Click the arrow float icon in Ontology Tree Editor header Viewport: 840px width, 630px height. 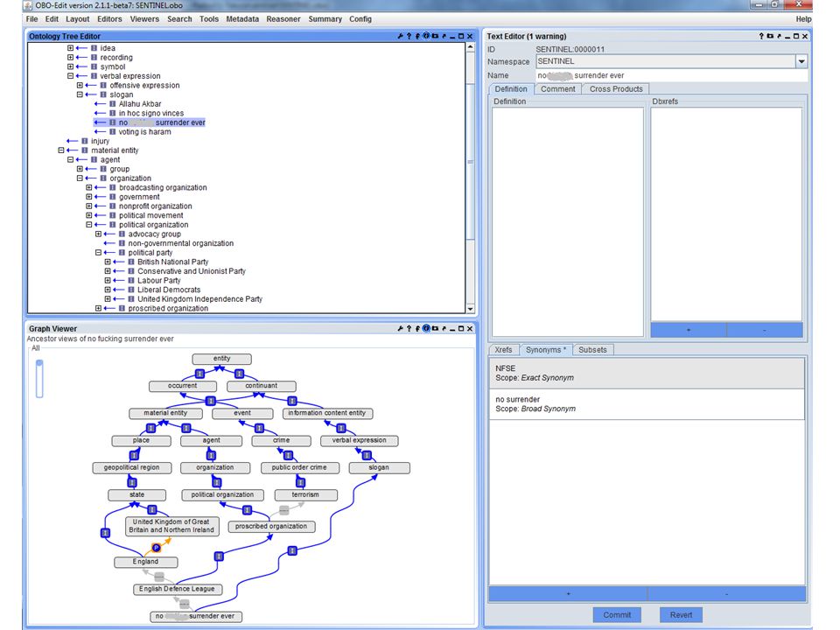[x=444, y=37]
